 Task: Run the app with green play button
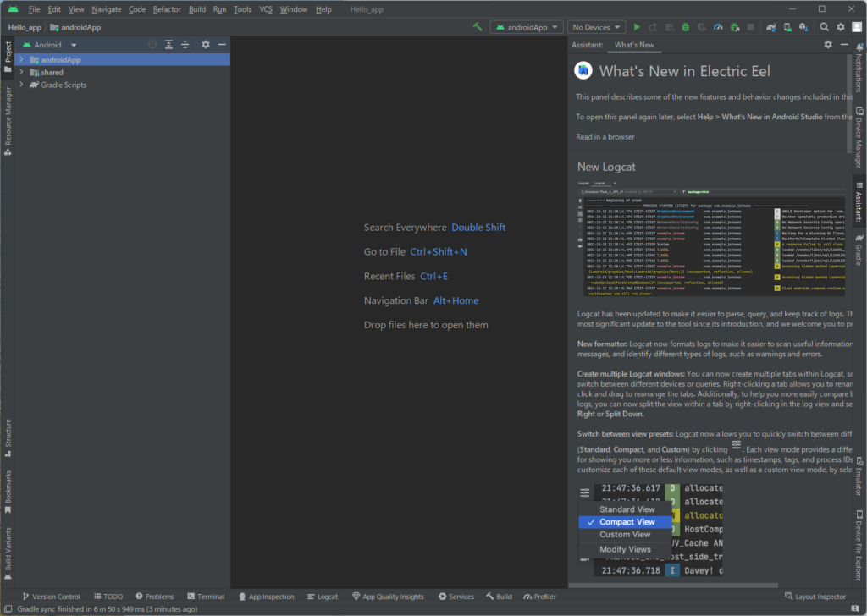(x=638, y=27)
